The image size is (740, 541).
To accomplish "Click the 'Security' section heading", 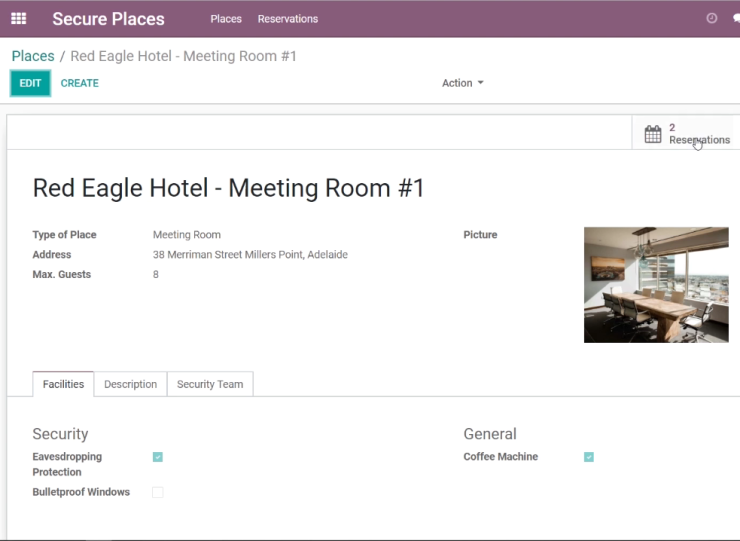I will tap(60, 434).
